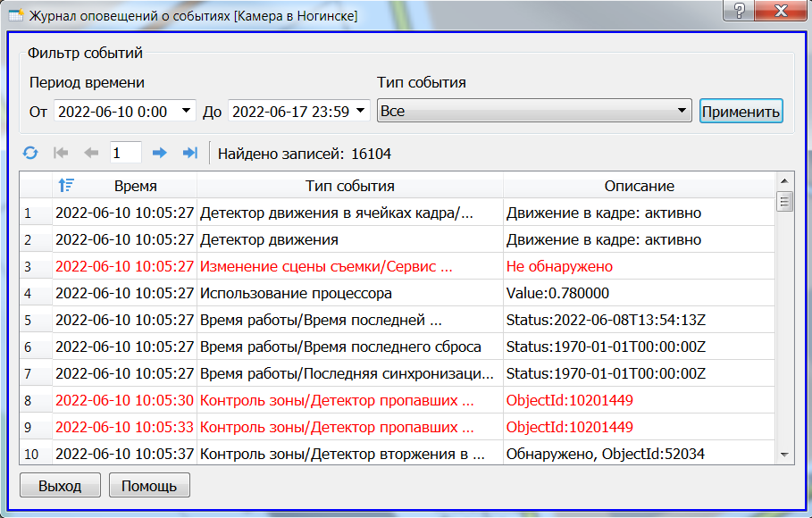Screen dimensions: 812x518
Task: Click the scrollbar up arrow
Action: [785, 180]
